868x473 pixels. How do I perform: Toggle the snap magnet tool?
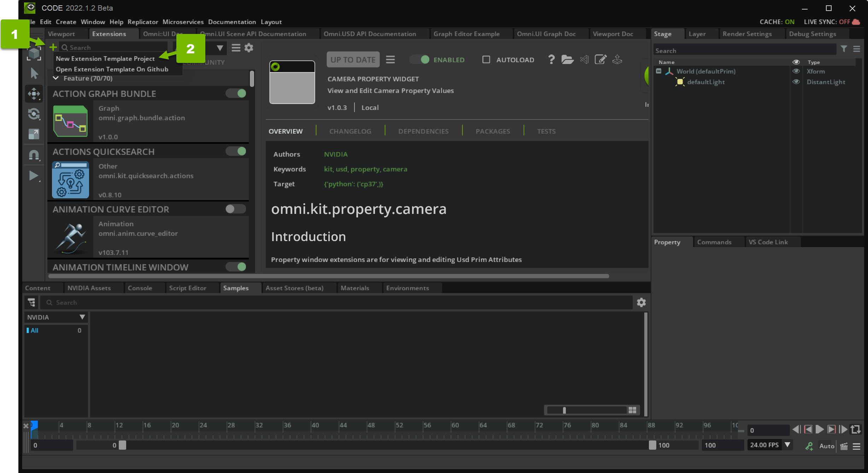[34, 155]
